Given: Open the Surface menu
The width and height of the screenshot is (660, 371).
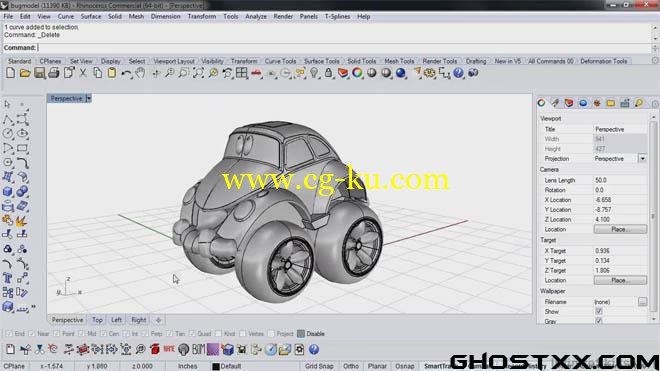Looking at the screenshot, I should tap(91, 16).
